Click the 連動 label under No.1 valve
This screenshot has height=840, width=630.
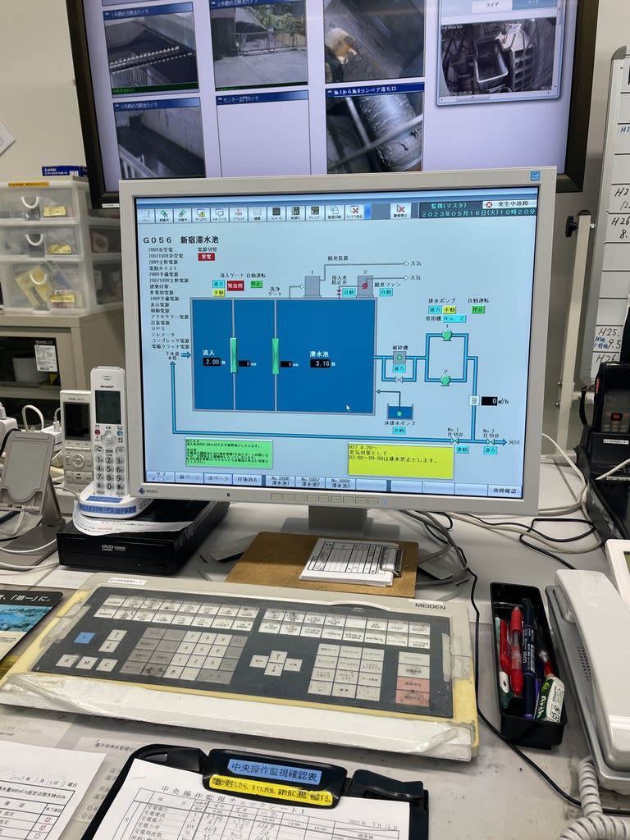click(x=463, y=450)
